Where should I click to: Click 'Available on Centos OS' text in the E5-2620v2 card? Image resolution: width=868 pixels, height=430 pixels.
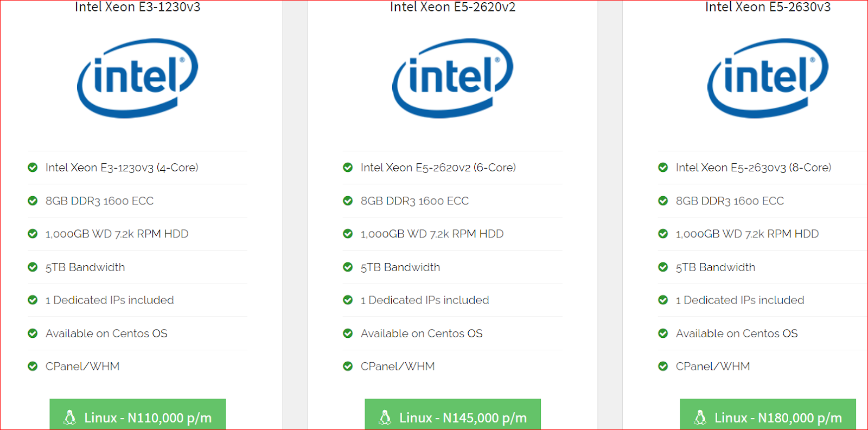point(422,333)
